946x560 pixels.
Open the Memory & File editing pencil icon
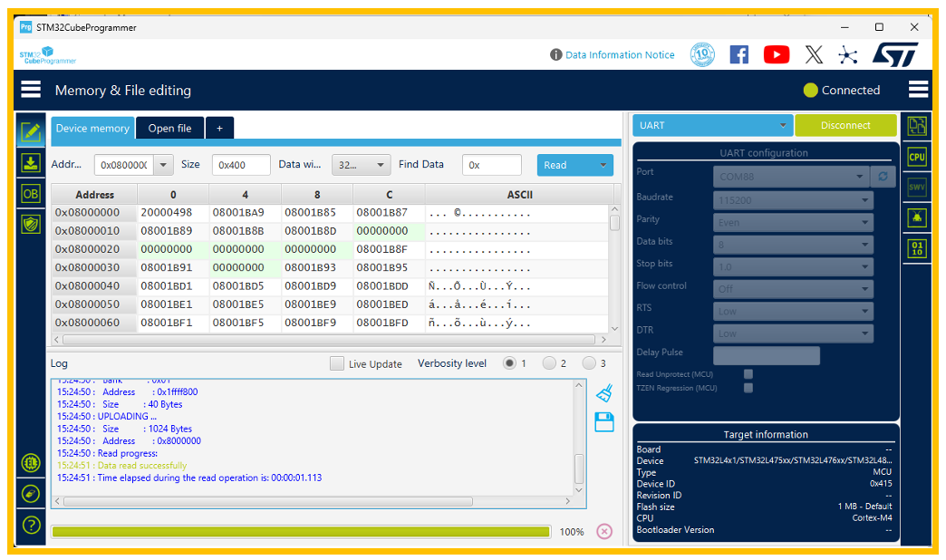pos(31,131)
